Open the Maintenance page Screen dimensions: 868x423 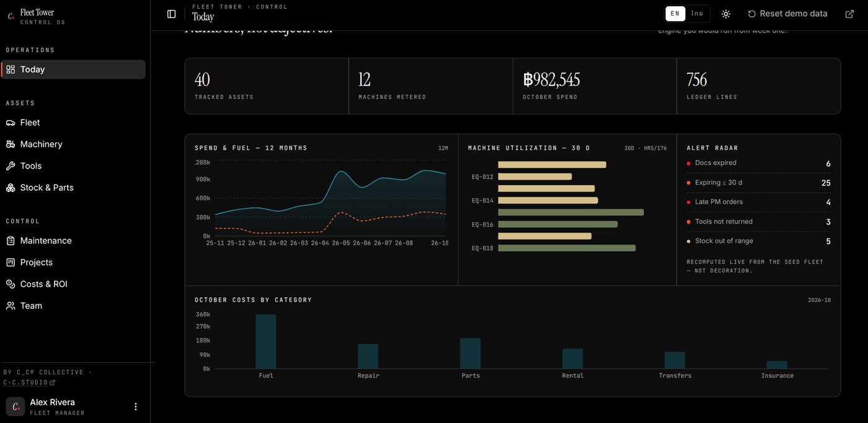point(73,241)
